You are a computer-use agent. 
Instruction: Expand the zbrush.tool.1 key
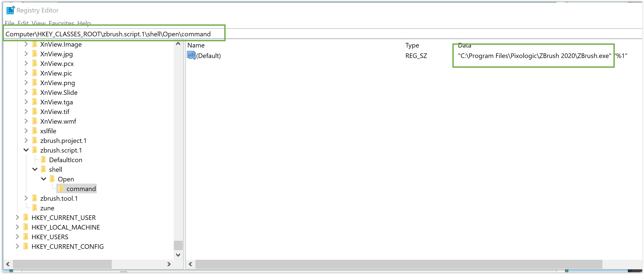26,198
